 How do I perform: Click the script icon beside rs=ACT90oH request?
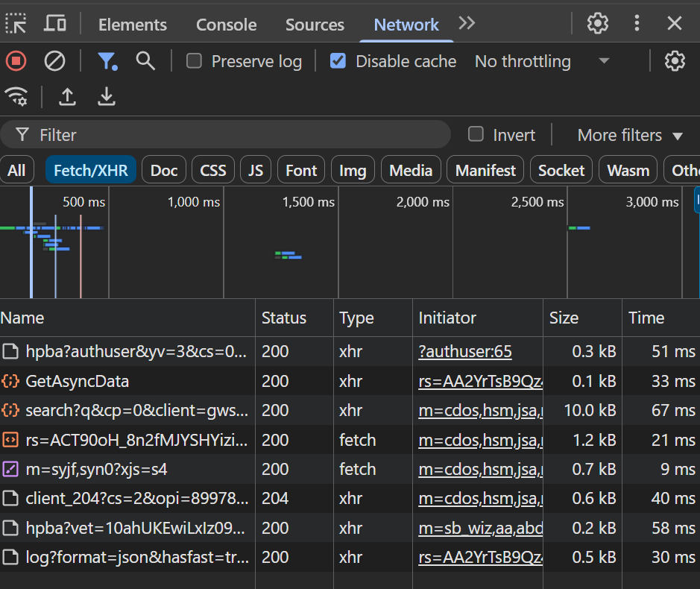(10, 441)
